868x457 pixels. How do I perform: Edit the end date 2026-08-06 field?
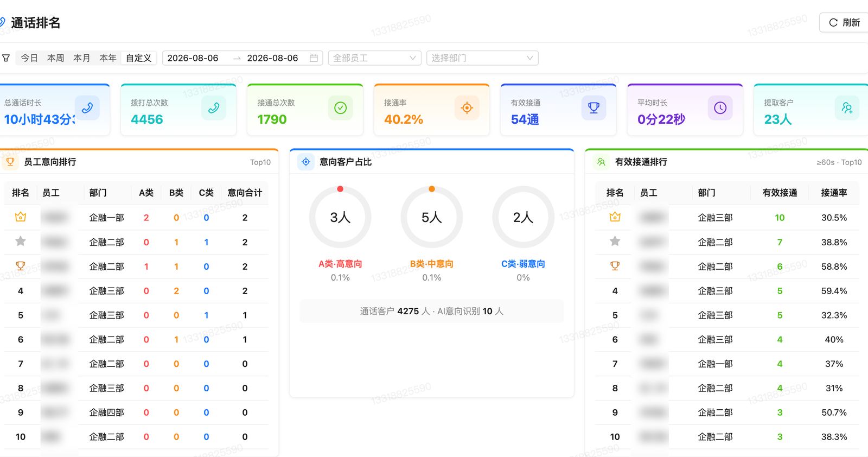coord(272,58)
